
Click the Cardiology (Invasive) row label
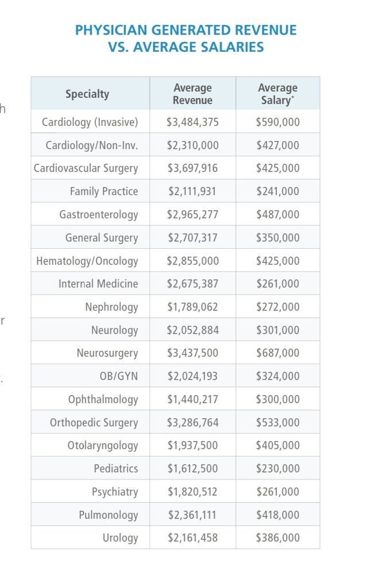point(90,122)
